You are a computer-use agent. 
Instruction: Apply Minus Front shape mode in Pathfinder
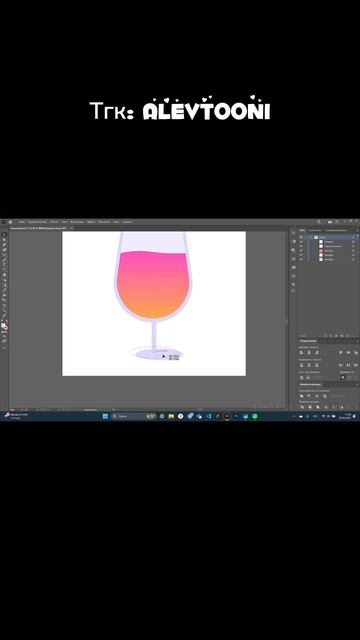coord(309,396)
